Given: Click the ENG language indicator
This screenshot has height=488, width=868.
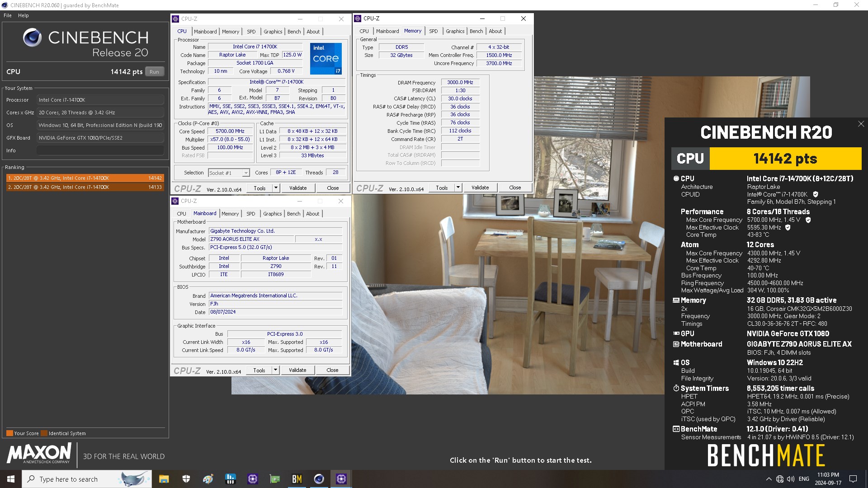Looking at the screenshot, I should click(804, 479).
